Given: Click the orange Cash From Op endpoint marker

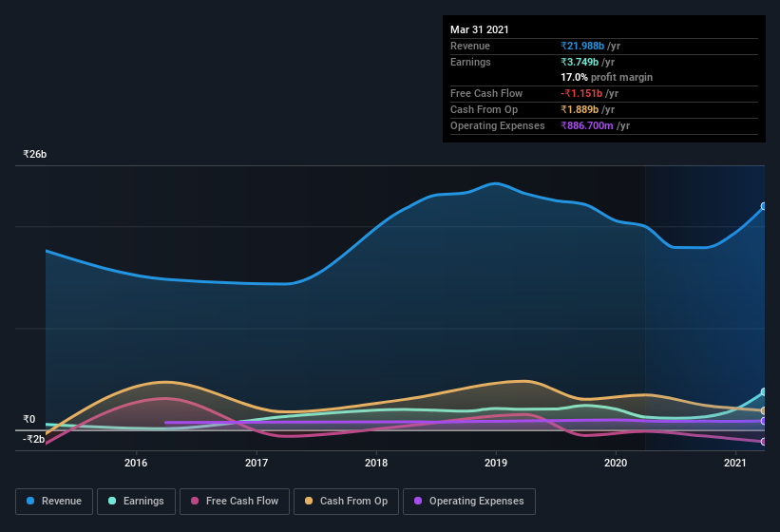Looking at the screenshot, I should [x=764, y=410].
